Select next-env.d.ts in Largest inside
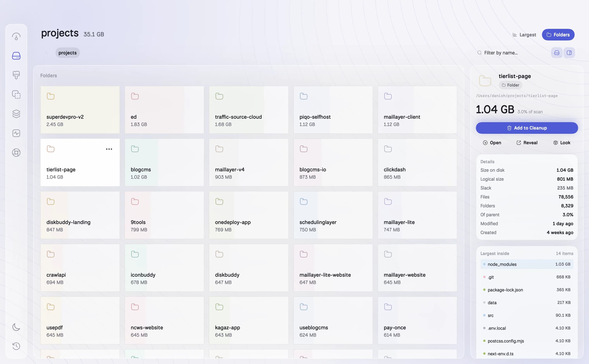The height and width of the screenshot is (364, 589). 527,354
